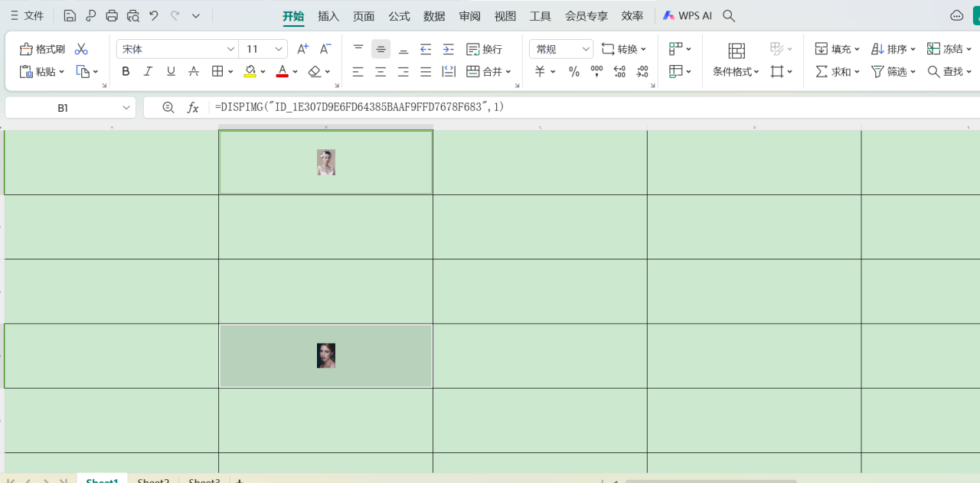Toggle Underline formatting
The height and width of the screenshot is (483, 980).
click(171, 71)
